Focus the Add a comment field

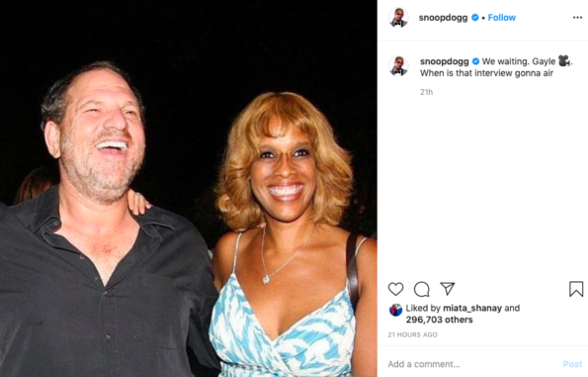[472, 364]
